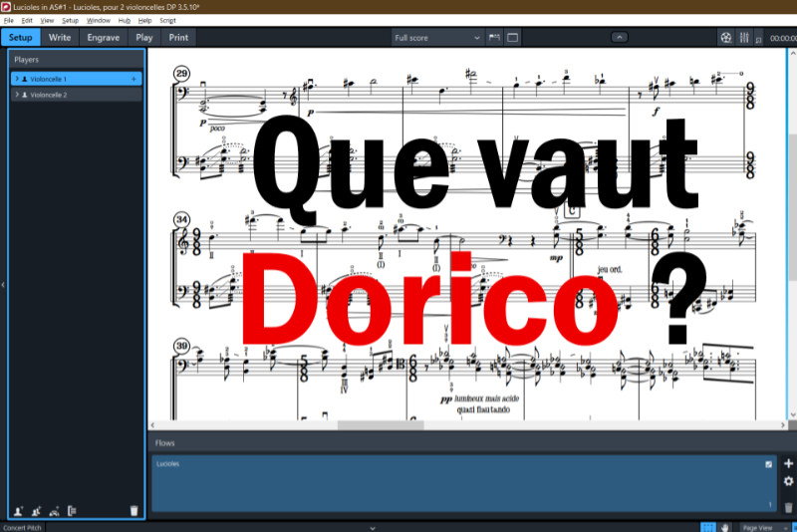Open the Page View dropdown
797x532 pixels.
(x=764, y=527)
